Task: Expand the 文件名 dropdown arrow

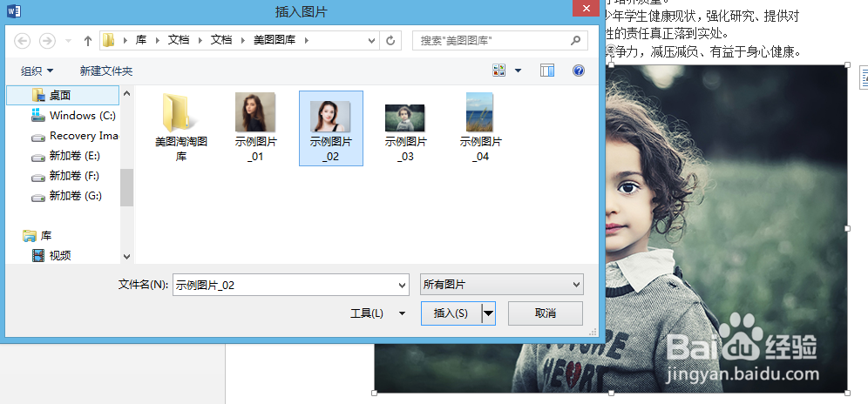Action: click(403, 285)
